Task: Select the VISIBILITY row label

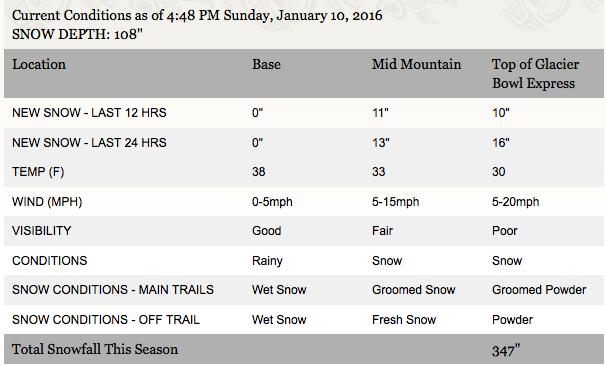Action: pyautogui.click(x=42, y=231)
